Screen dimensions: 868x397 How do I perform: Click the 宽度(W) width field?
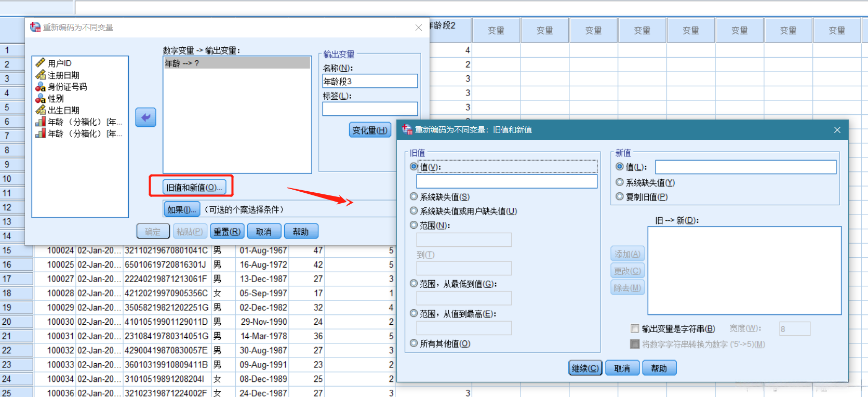(795, 329)
